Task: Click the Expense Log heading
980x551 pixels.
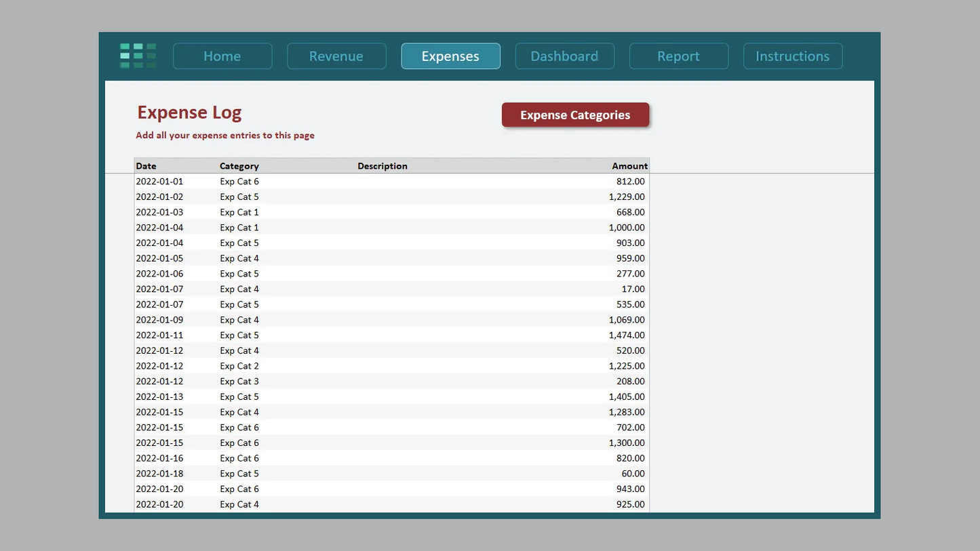Action: pyautogui.click(x=189, y=113)
